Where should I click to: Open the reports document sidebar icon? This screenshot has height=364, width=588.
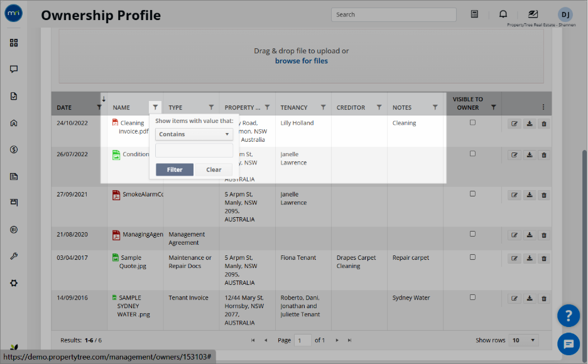coord(14,176)
